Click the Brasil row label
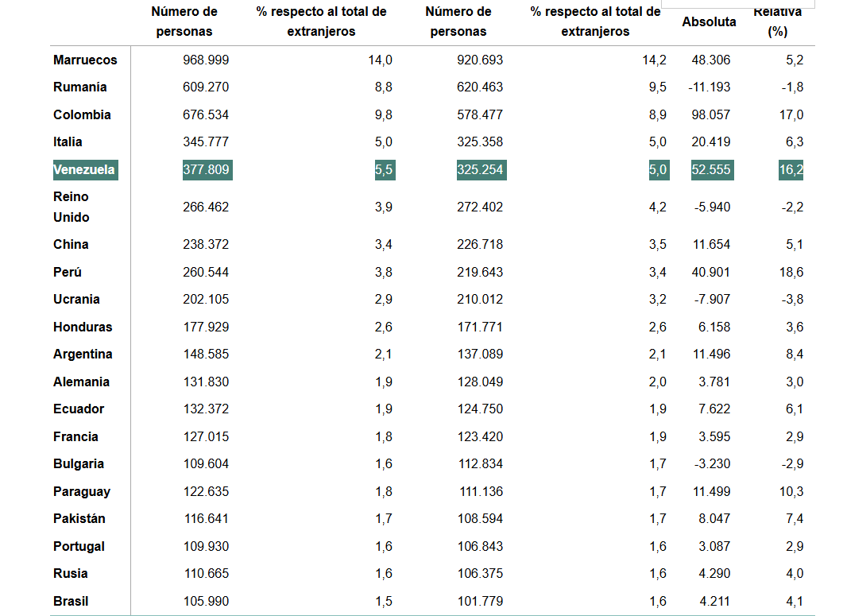847x616 pixels. click(71, 602)
